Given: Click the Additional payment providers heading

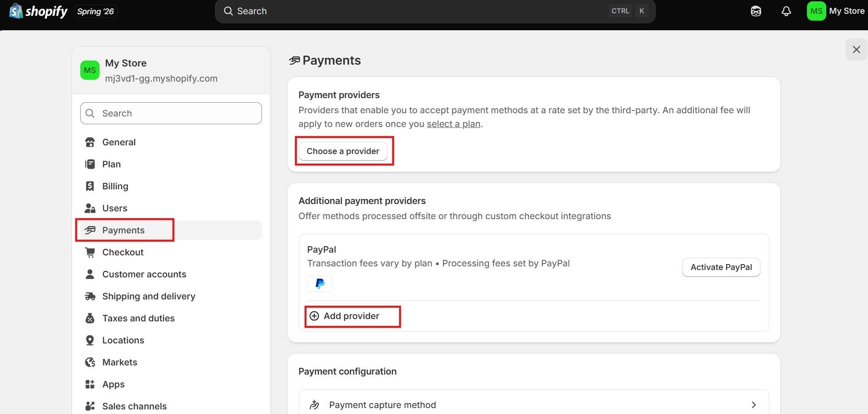Looking at the screenshot, I should [362, 201].
